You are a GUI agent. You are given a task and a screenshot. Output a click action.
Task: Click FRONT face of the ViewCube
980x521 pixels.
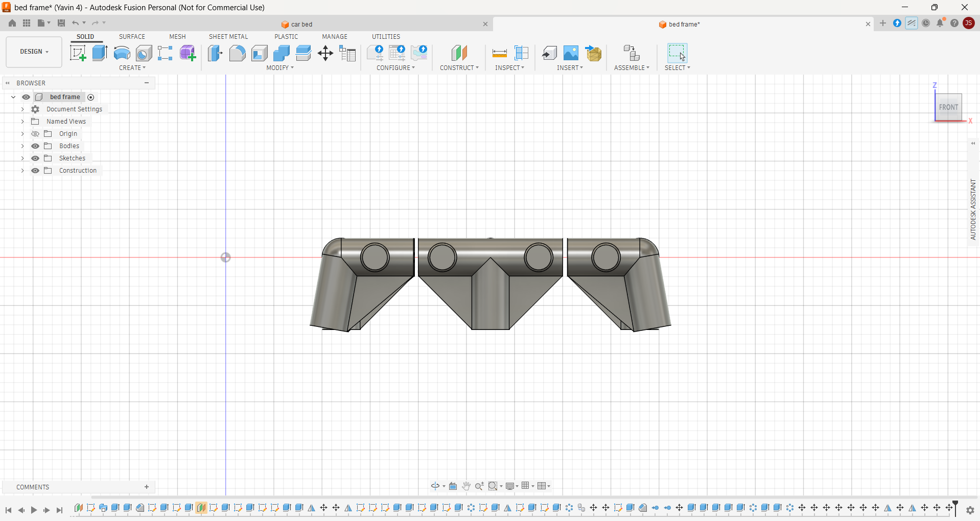[x=948, y=107]
